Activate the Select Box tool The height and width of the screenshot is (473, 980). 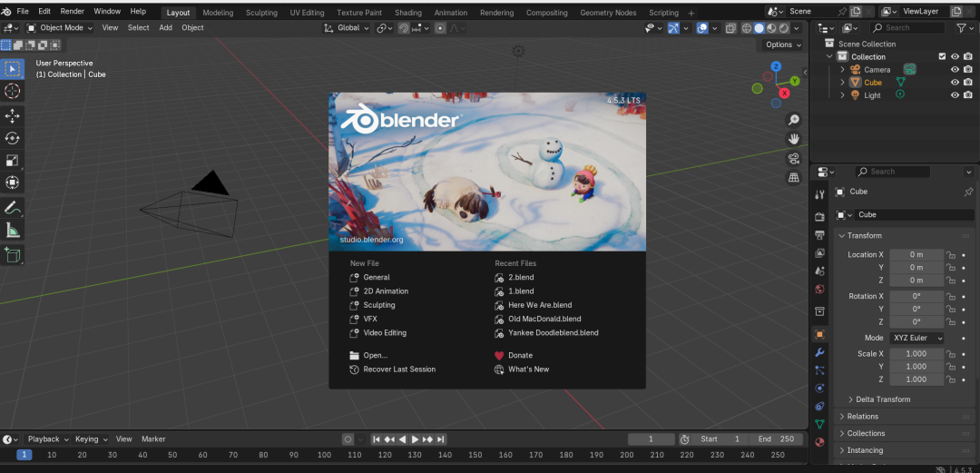click(x=12, y=69)
